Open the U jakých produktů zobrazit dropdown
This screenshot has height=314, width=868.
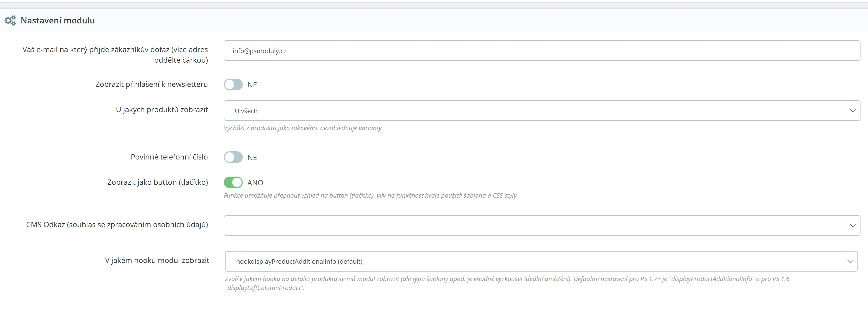coord(539,111)
